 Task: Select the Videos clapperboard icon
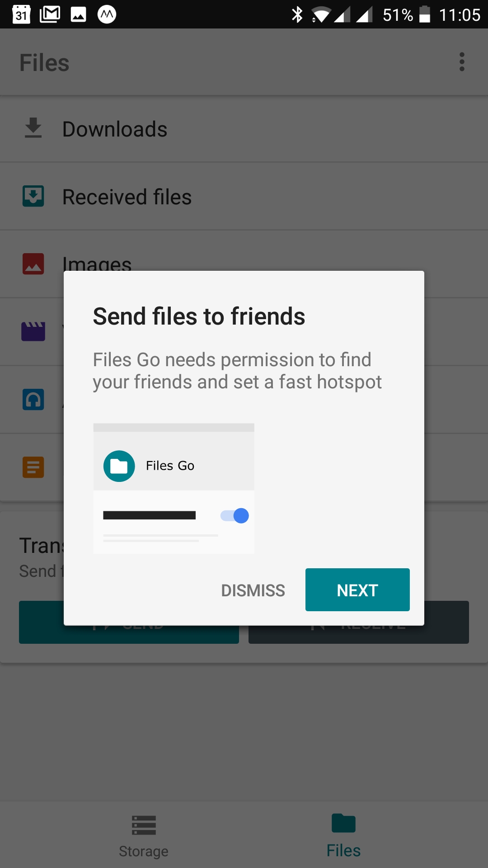click(x=33, y=331)
